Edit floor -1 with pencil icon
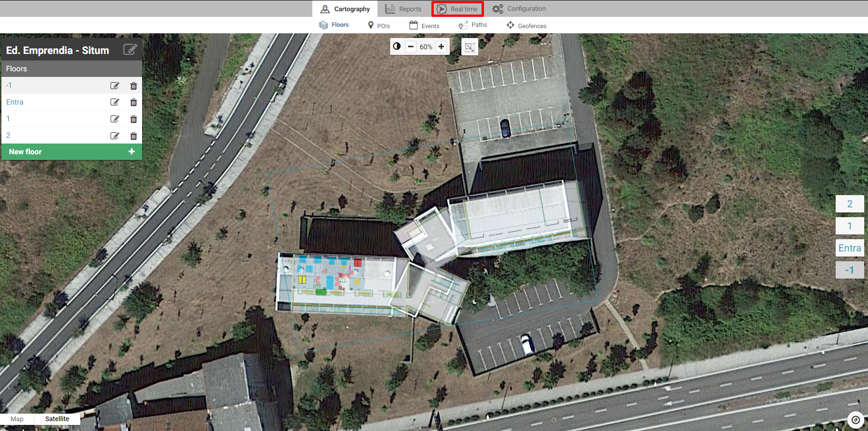This screenshot has width=868, height=431. pos(114,86)
